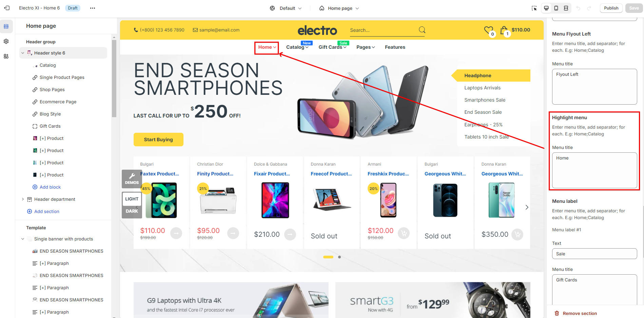Click the wishlist heart icon in header
The height and width of the screenshot is (318, 644).
(488, 30)
